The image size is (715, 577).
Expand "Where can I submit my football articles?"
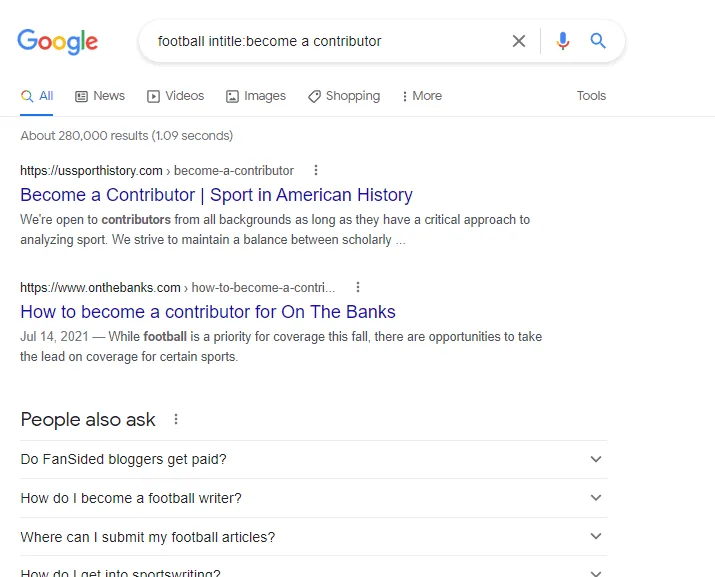pos(596,537)
